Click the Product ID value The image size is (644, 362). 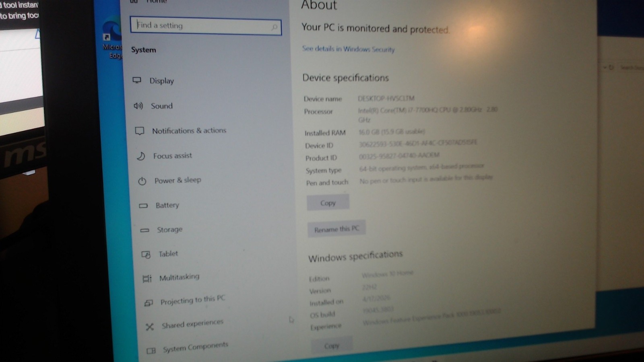399,156
